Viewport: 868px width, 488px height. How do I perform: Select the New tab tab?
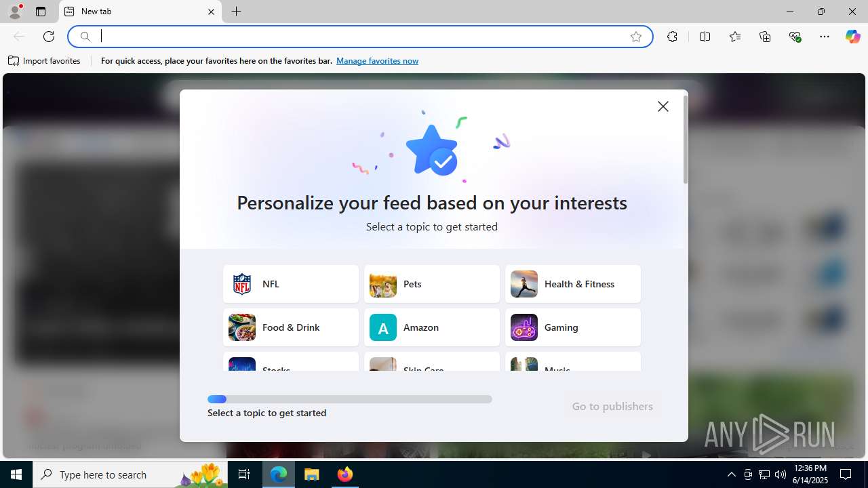coord(140,12)
